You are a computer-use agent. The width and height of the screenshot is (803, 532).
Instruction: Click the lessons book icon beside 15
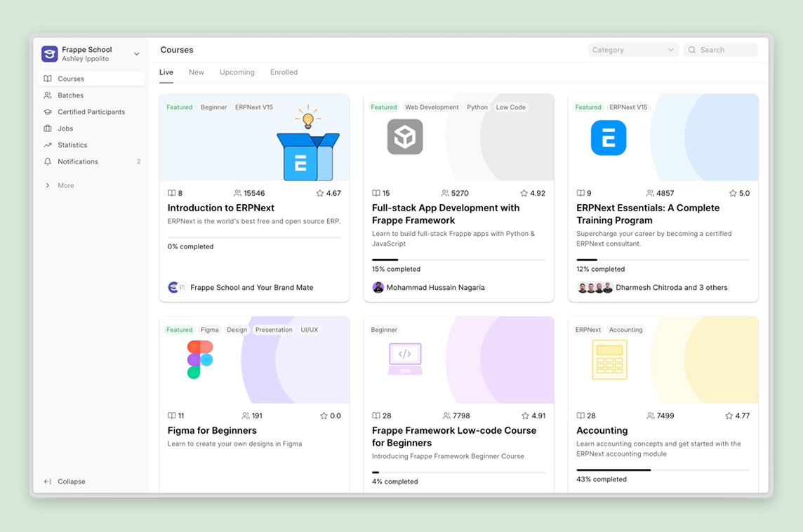(x=376, y=193)
